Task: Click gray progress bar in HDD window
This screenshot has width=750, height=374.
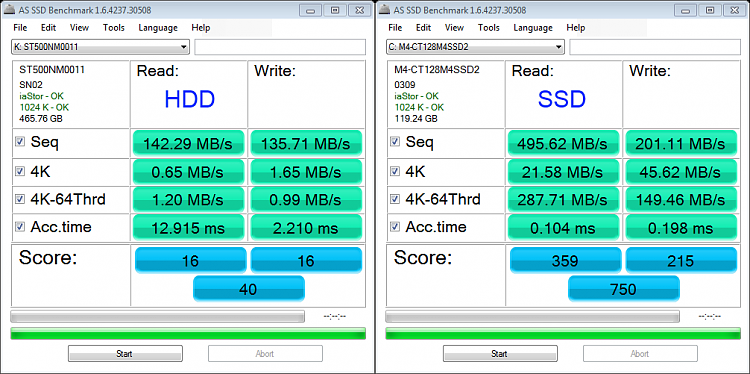Action: point(157,316)
